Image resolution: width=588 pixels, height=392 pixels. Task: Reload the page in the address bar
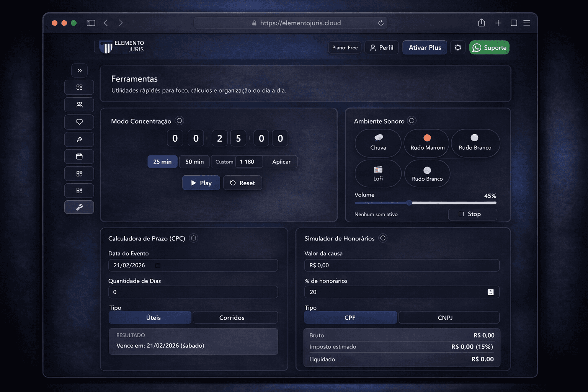pyautogui.click(x=381, y=23)
